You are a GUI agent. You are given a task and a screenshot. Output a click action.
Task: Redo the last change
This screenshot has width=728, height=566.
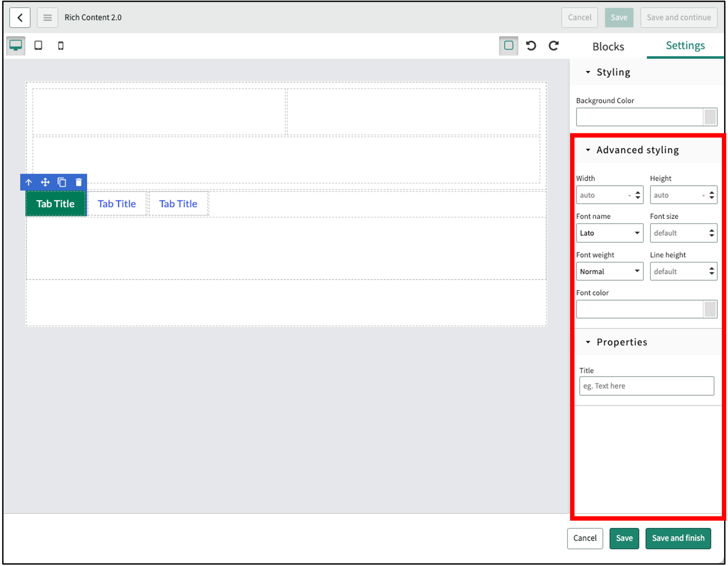tap(554, 46)
